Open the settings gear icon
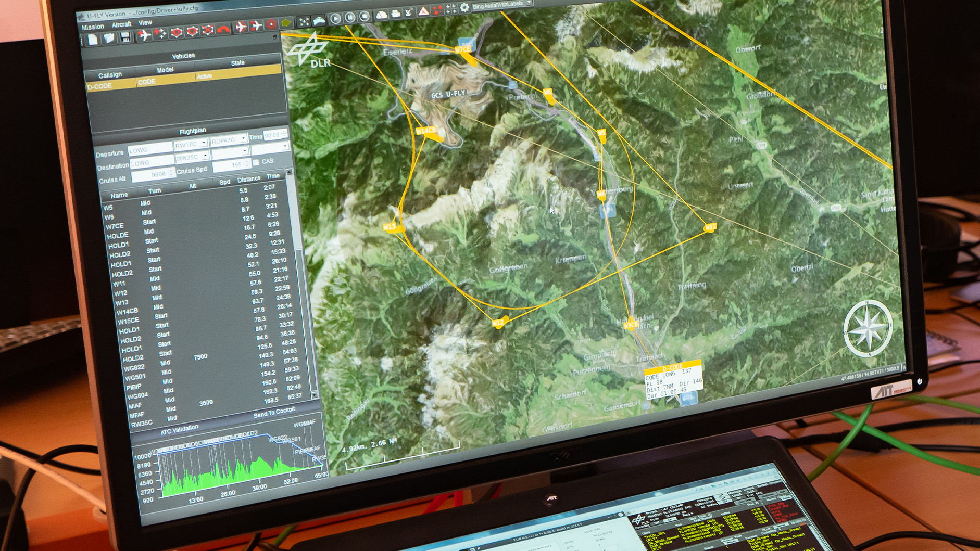This screenshot has height=551, width=980. (x=464, y=7)
